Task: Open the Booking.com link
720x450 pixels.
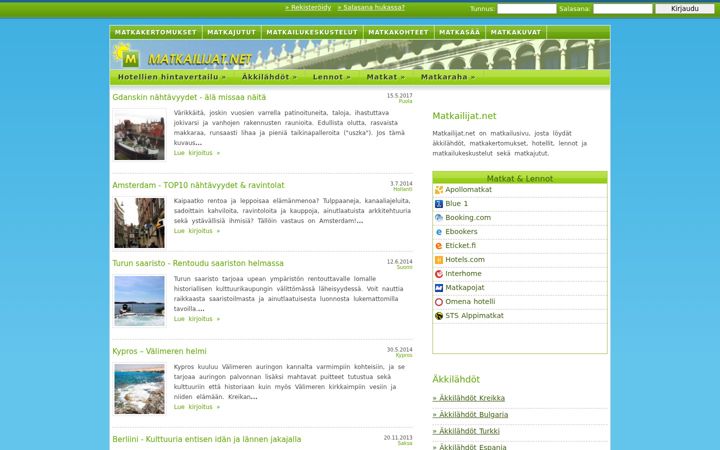Action: point(468,218)
